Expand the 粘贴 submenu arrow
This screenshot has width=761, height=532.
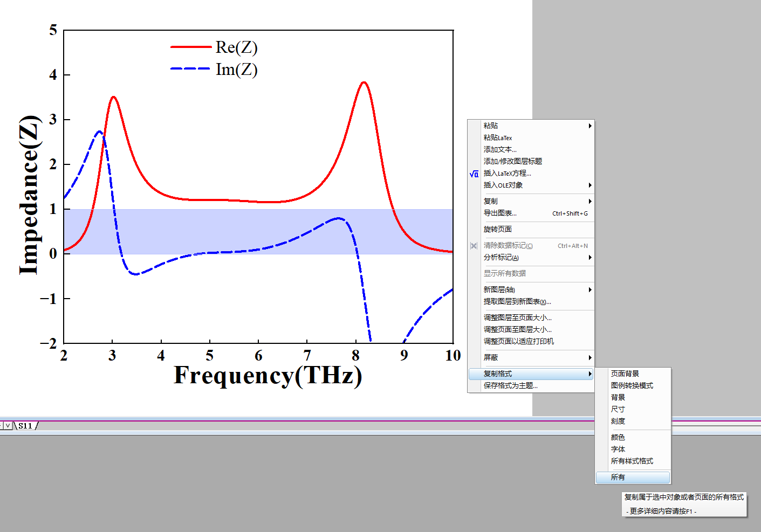[590, 126]
